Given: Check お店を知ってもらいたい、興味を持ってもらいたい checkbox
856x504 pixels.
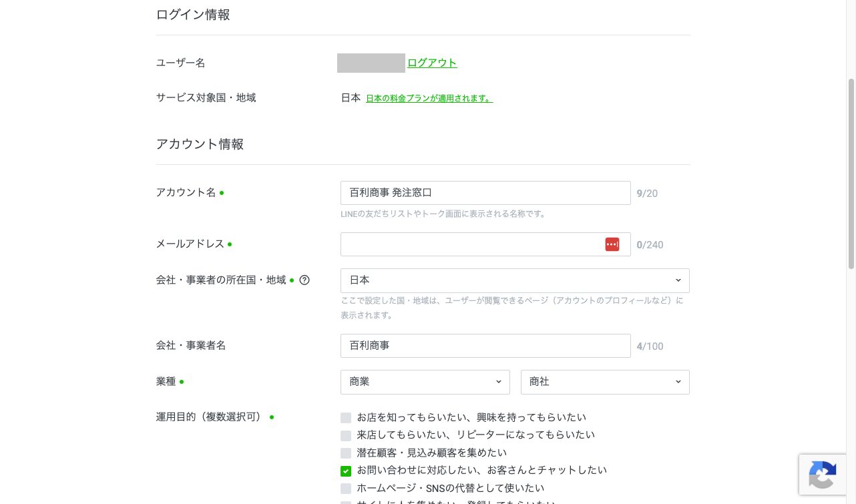Looking at the screenshot, I should pos(346,418).
